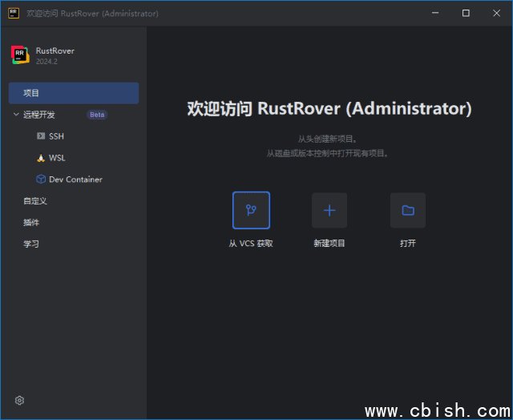Click the SSH terminal icon
The width and height of the screenshot is (513, 420).
tap(41, 135)
